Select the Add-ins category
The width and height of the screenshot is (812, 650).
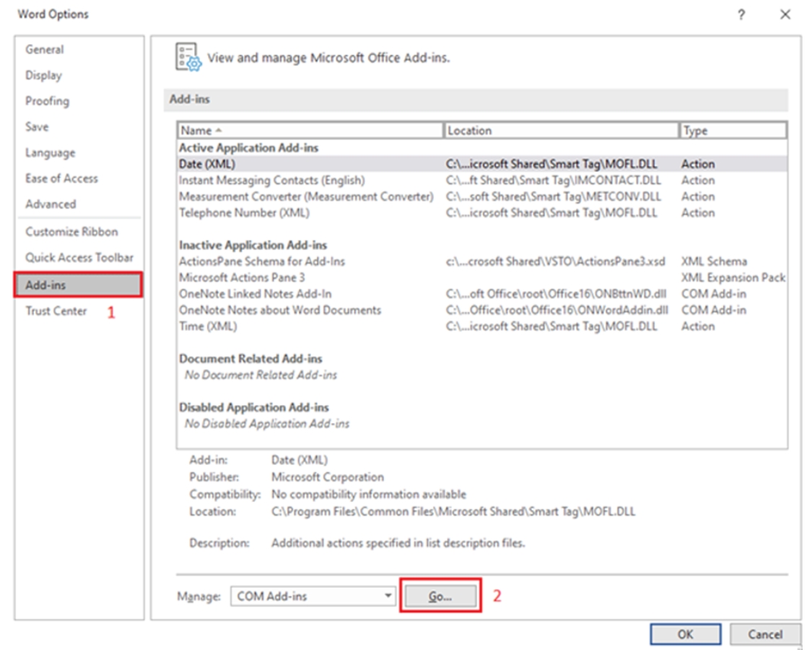(78, 285)
